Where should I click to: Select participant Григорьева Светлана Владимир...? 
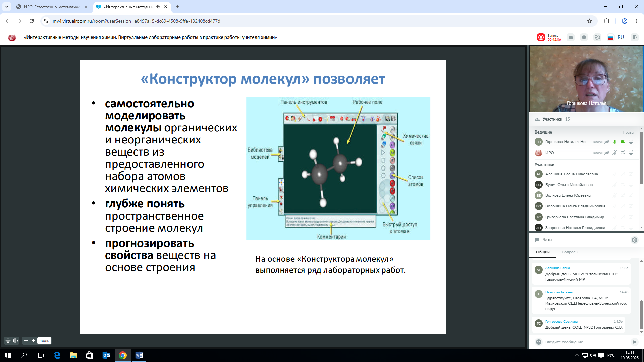[x=576, y=217]
